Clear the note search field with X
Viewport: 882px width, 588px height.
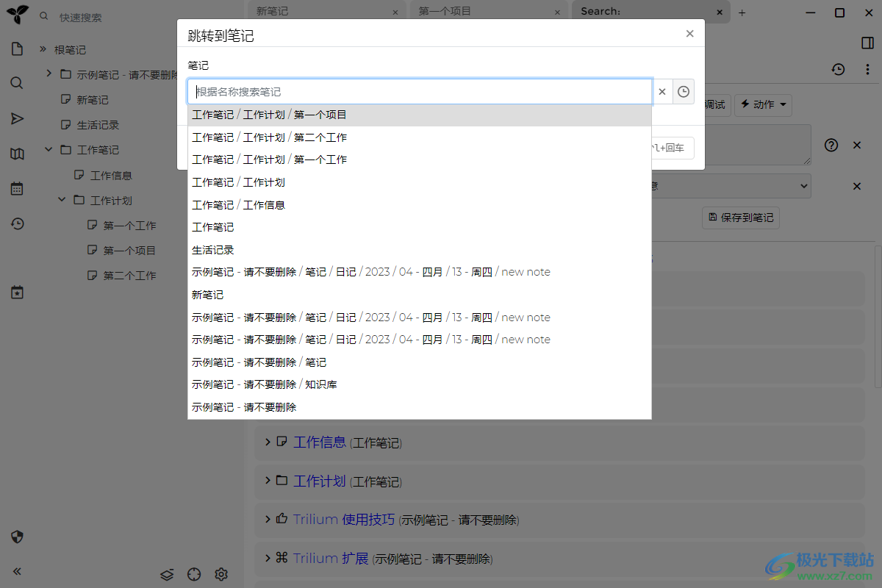click(x=662, y=92)
